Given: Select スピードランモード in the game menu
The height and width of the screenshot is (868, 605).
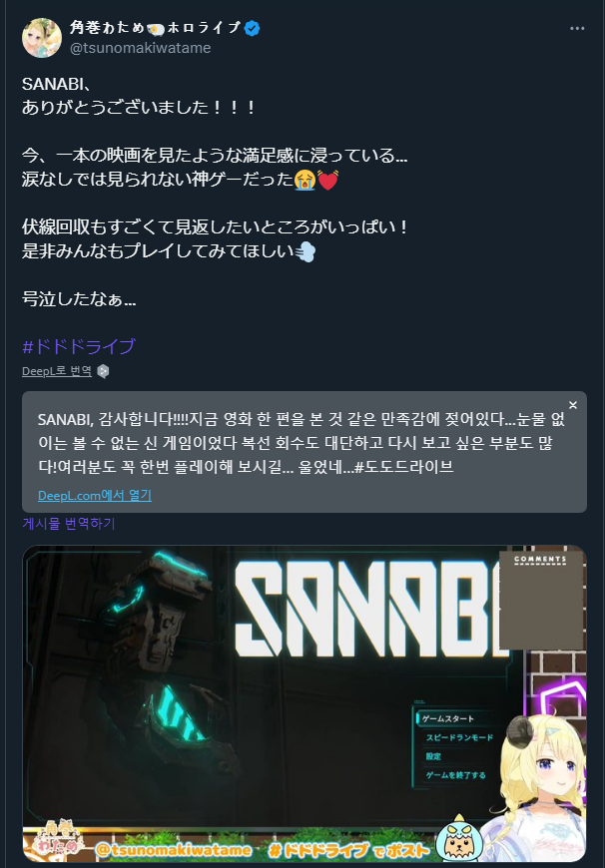Looking at the screenshot, I should tap(459, 737).
